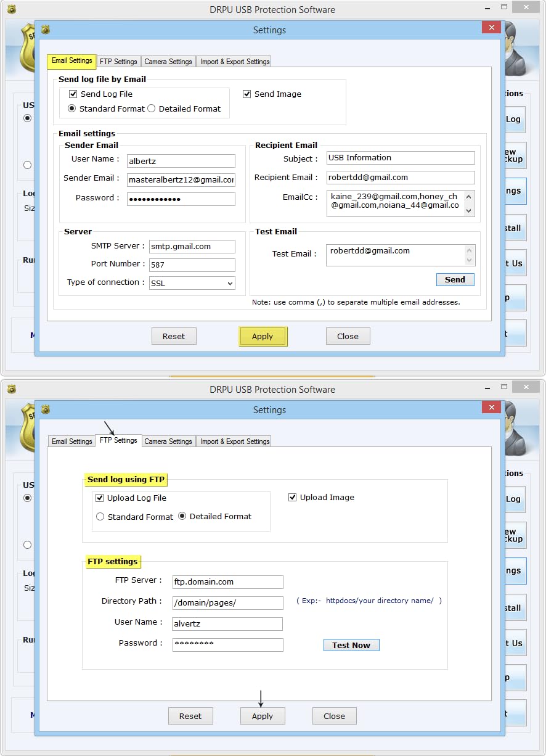Click the Sender Email password field
Viewport: 546px width, 756px height.
[x=181, y=199]
